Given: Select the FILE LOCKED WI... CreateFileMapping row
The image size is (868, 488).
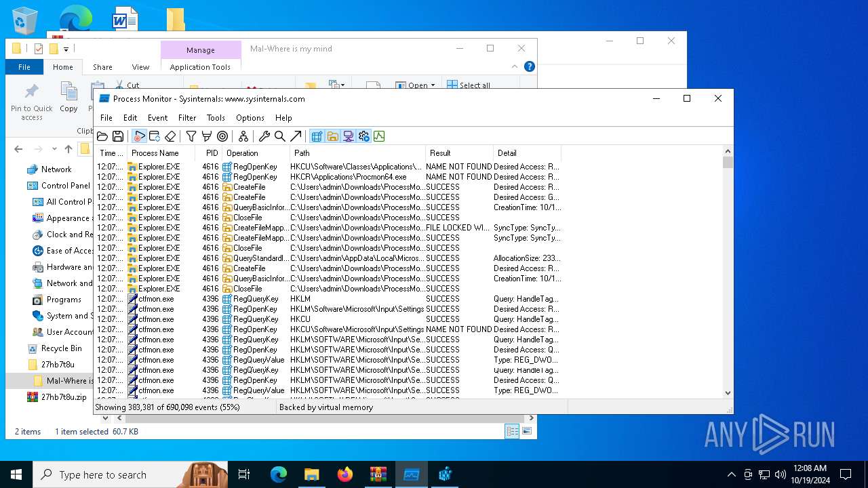Looking at the screenshot, I should [x=328, y=228].
